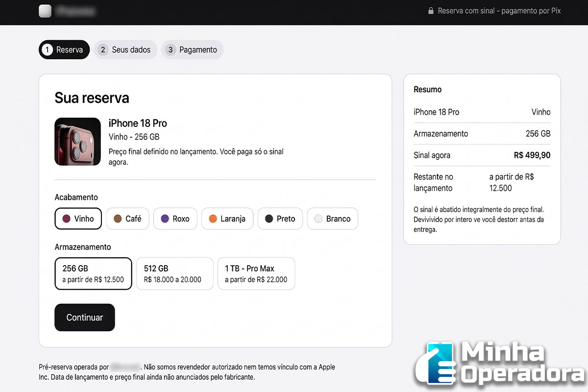Click the padlock icon beside Reserva com sinal
This screenshot has height=392, width=588.
click(x=431, y=11)
